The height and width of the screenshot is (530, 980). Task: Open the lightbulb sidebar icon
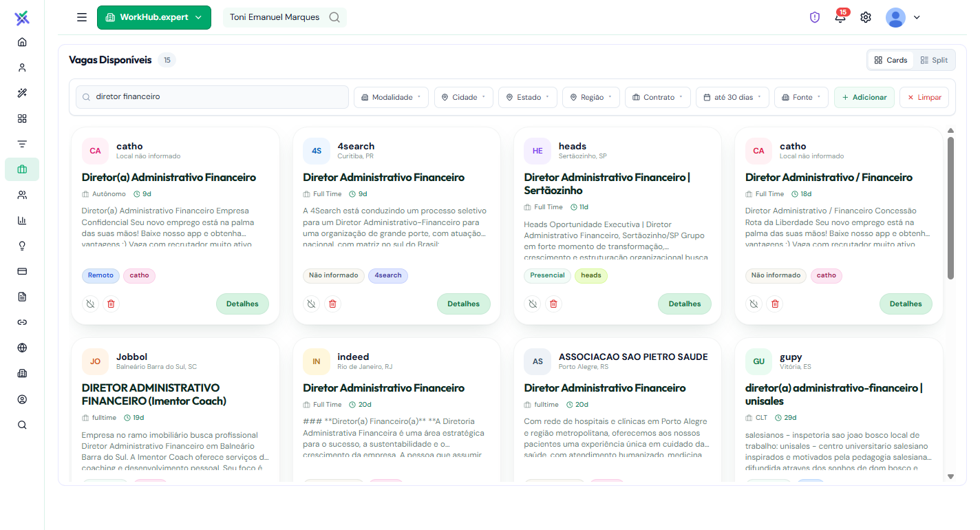pos(22,246)
